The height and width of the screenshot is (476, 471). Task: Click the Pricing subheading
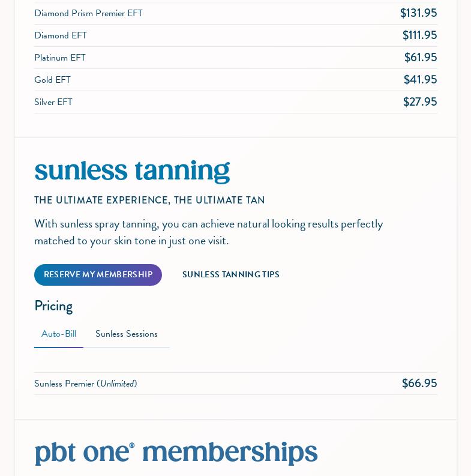[53, 306]
